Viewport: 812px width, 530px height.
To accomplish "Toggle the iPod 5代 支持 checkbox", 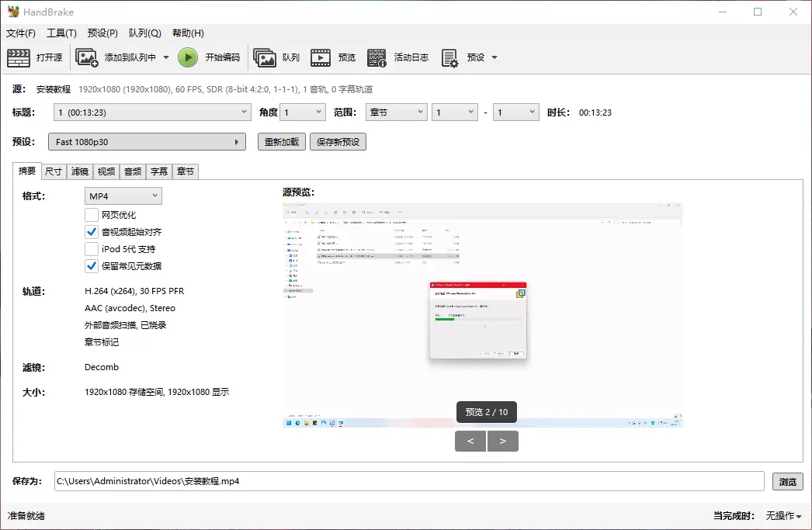I will 92,249.
